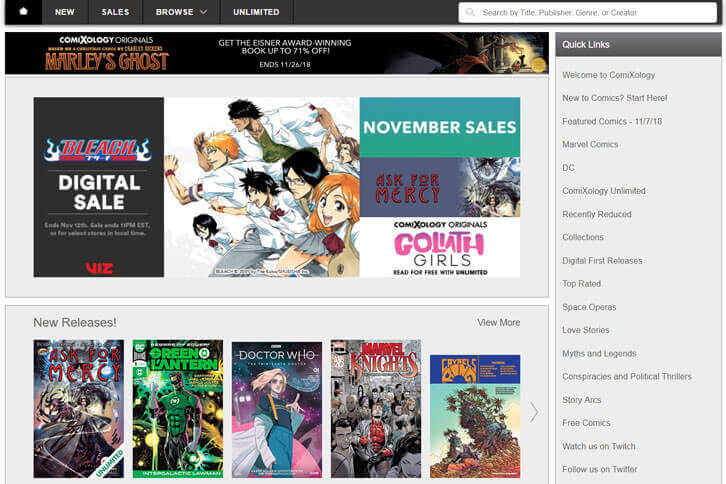The image size is (726, 484).
Task: Open the fifth new release cover
Action: click(x=475, y=416)
